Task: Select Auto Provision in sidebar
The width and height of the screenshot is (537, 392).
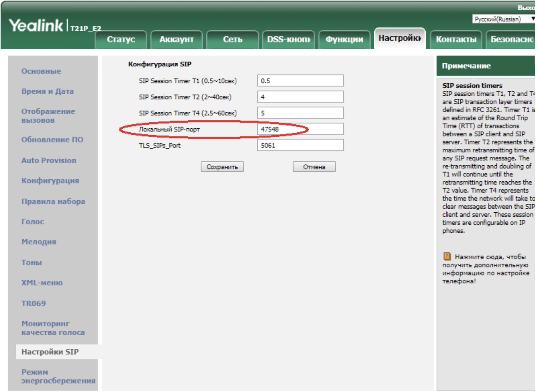Action: pos(49,160)
